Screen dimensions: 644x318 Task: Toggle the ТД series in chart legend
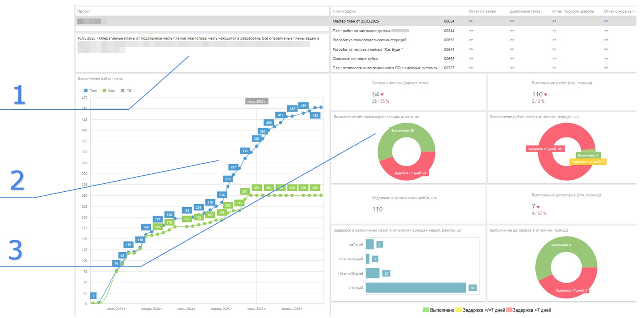pos(126,90)
